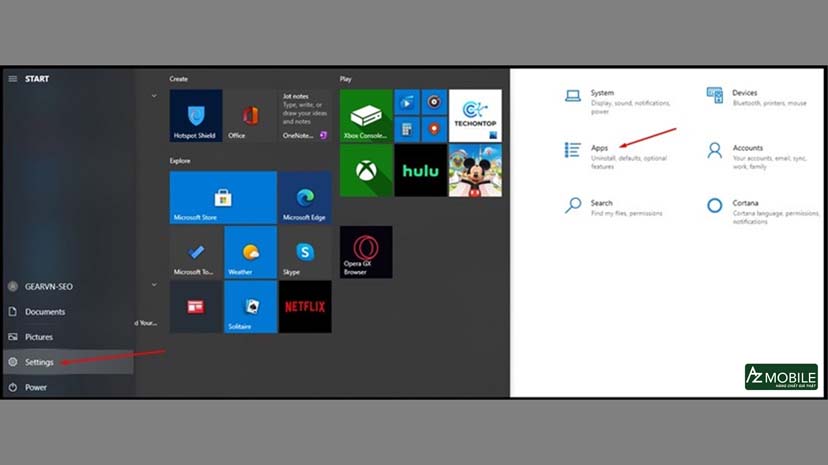
Task: Open the Microsoft Store tile
Action: pyautogui.click(x=222, y=197)
